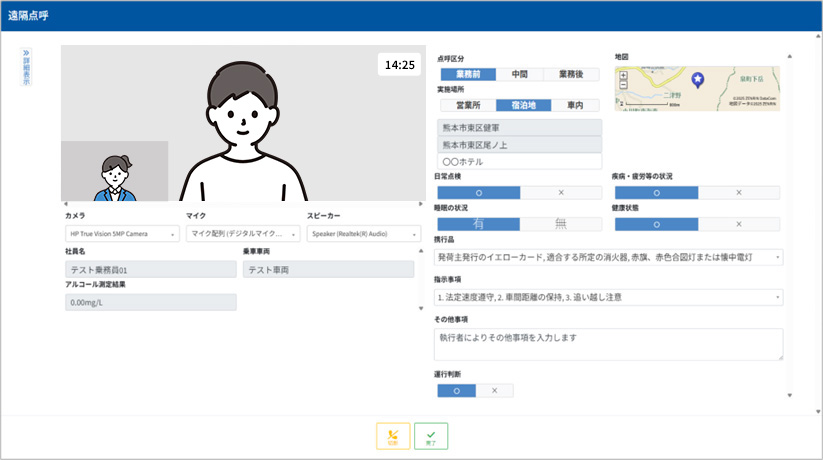Set 健康状態 to ○
823x460 pixels.
click(657, 224)
